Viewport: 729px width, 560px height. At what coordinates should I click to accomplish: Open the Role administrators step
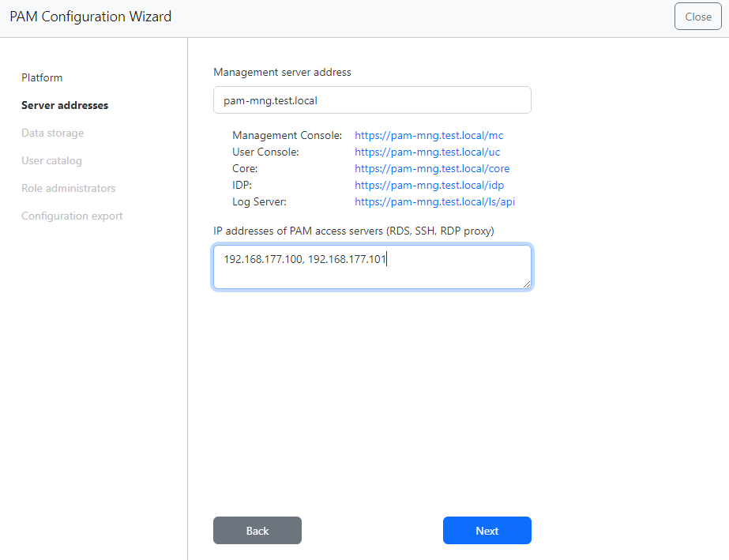click(68, 188)
